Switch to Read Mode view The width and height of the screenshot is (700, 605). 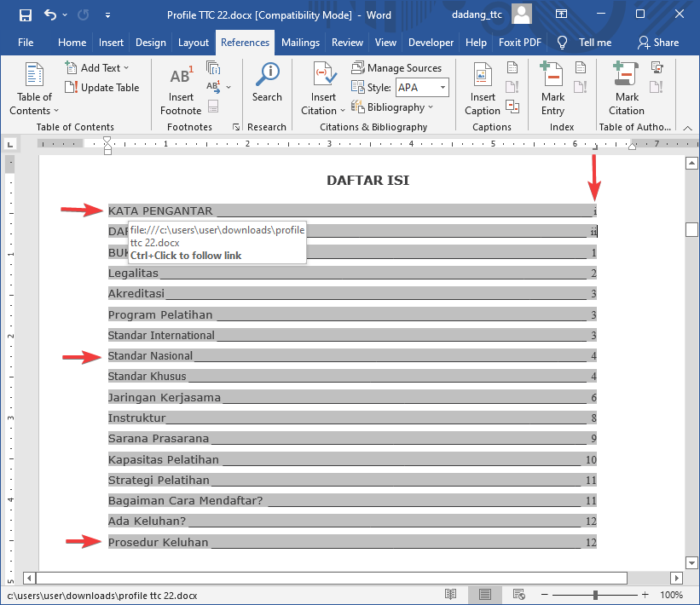click(x=451, y=595)
